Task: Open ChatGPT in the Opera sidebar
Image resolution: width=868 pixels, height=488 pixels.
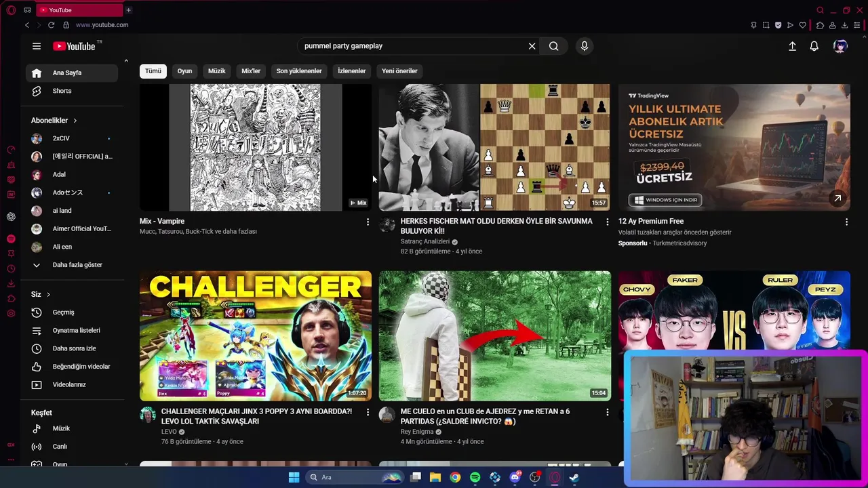Action: click(x=11, y=217)
